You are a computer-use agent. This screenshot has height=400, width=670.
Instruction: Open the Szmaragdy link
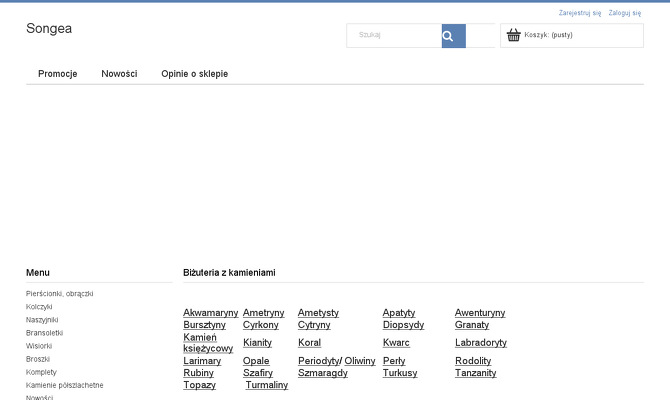[323, 373]
